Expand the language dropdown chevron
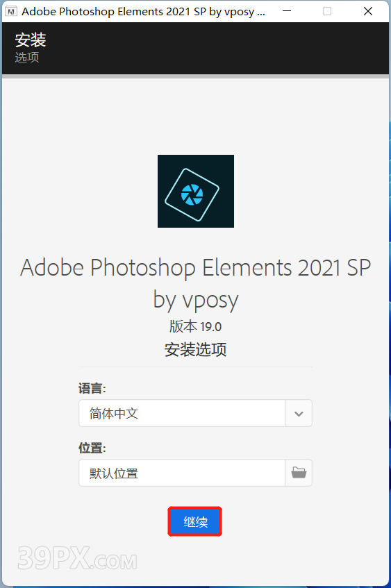This screenshot has width=391, height=588. [x=299, y=413]
